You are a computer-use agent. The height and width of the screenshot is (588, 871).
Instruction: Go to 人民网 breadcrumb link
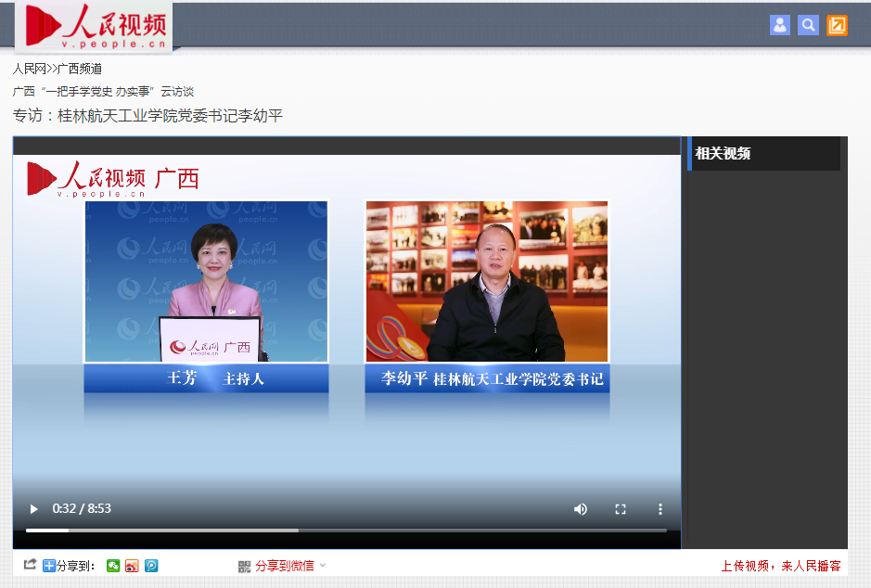point(29,69)
